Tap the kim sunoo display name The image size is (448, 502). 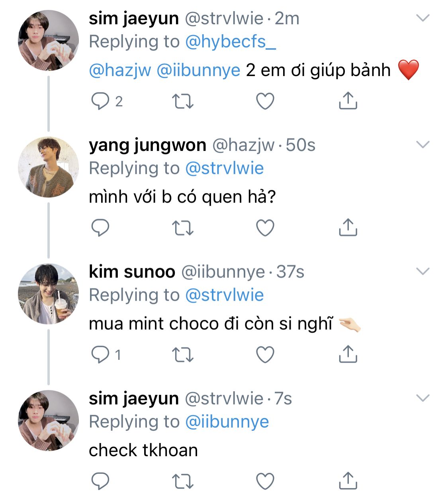(x=132, y=272)
